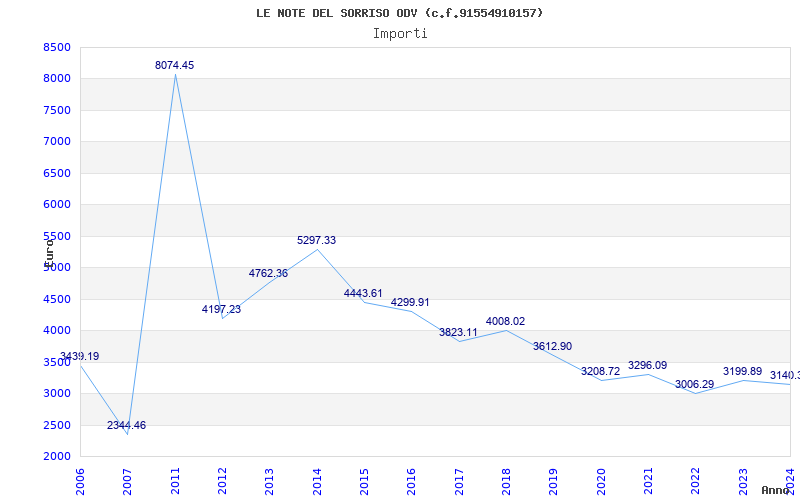The image size is (800, 500).
Task: Click the 2015 x-axis year label
Action: pos(364,482)
